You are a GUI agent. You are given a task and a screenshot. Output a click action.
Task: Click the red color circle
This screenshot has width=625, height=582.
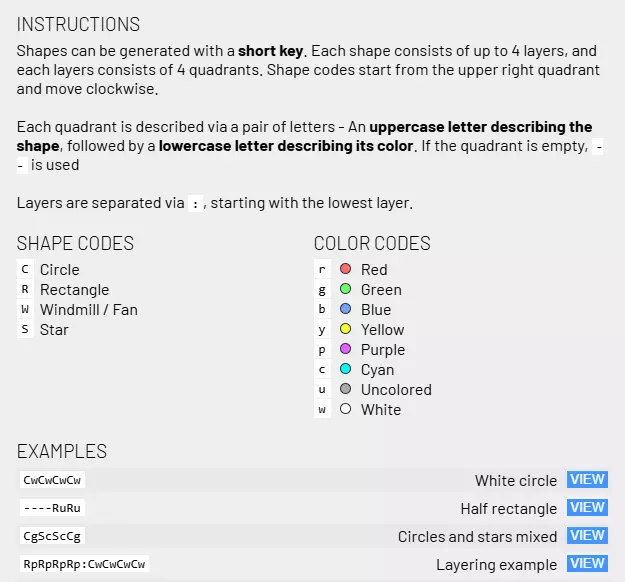click(346, 270)
